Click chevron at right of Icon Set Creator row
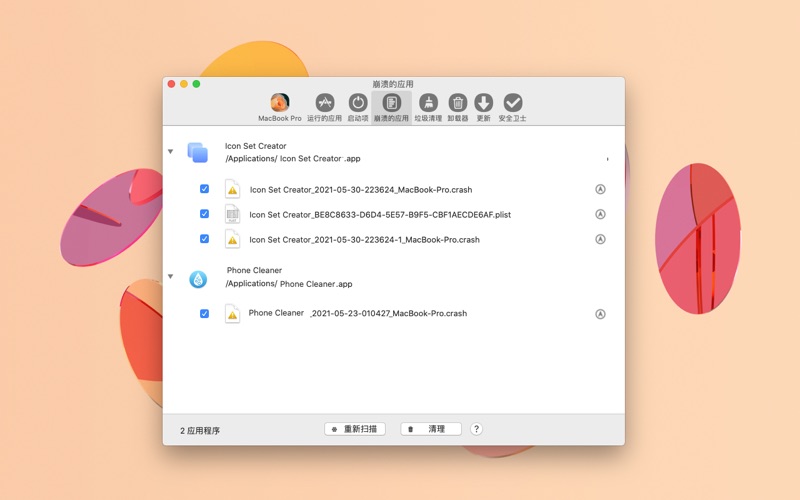The height and width of the screenshot is (500, 800). pos(607,159)
